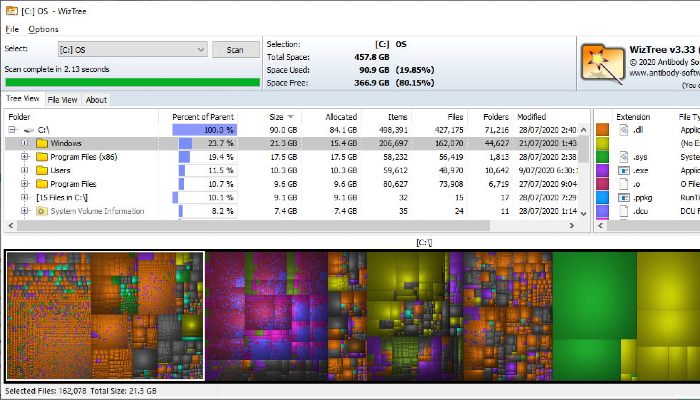Image resolution: width=700 pixels, height=400 pixels.
Task: Click the Space Free 366.9 GB value
Action: [371, 83]
